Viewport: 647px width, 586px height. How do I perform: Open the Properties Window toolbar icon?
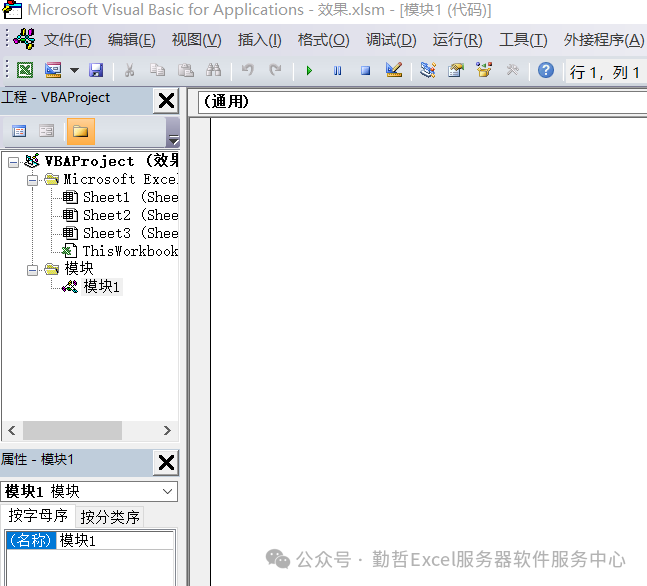(456, 70)
